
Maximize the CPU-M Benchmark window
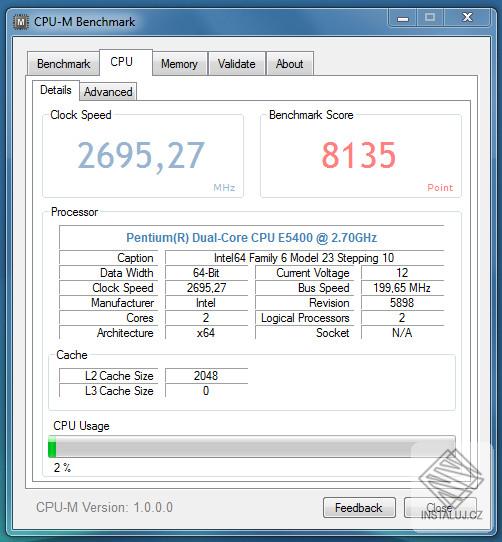point(430,18)
